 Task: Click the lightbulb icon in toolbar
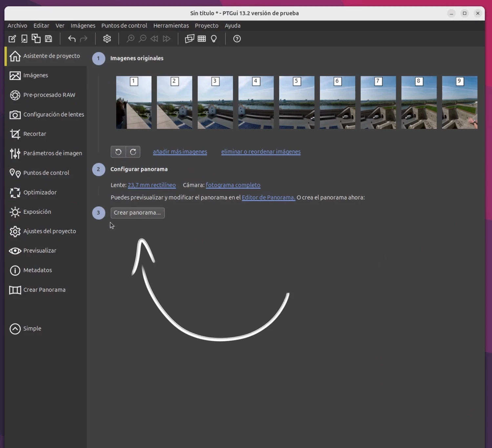pyautogui.click(x=214, y=39)
